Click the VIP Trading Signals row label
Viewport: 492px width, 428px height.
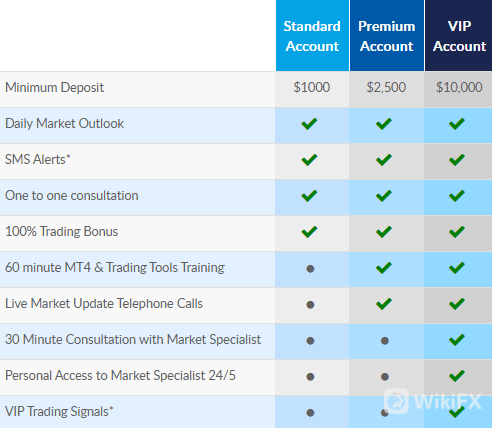[59, 412]
